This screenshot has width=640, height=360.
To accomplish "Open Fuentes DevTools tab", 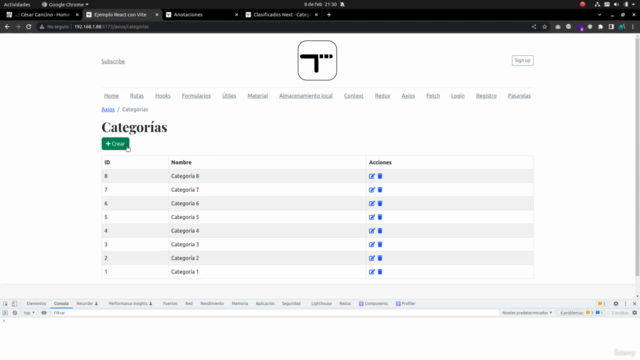I will [x=170, y=304].
